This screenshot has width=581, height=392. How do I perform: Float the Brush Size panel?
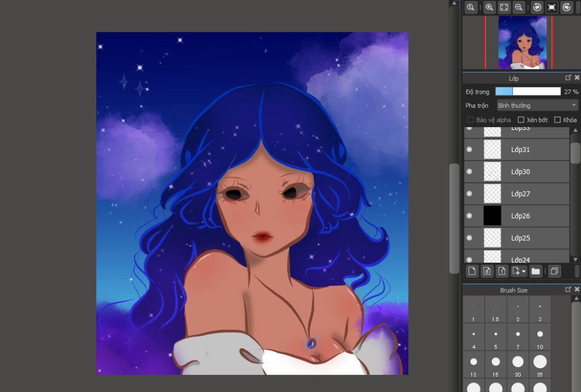[568, 289]
